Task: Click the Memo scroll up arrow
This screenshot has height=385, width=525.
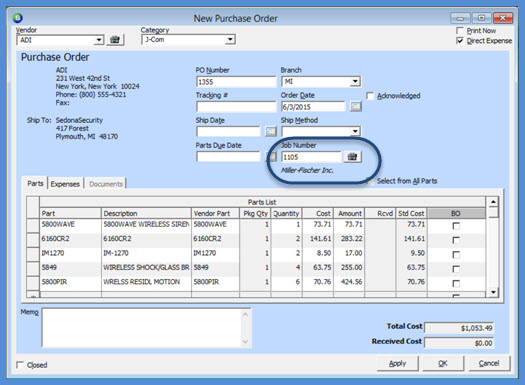Action: [x=245, y=314]
